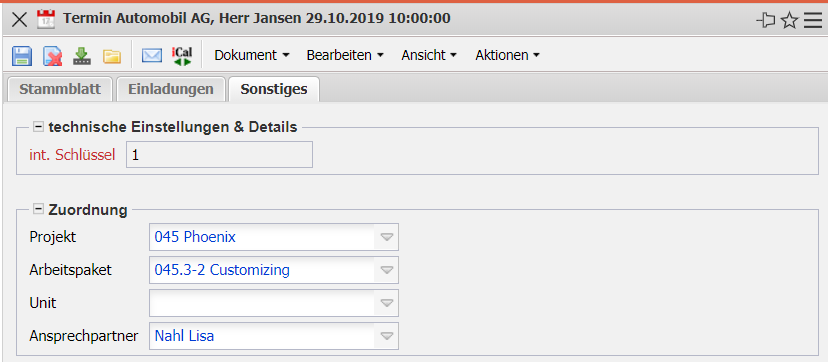
Task: Click the envelope email icon
Action: (152, 55)
